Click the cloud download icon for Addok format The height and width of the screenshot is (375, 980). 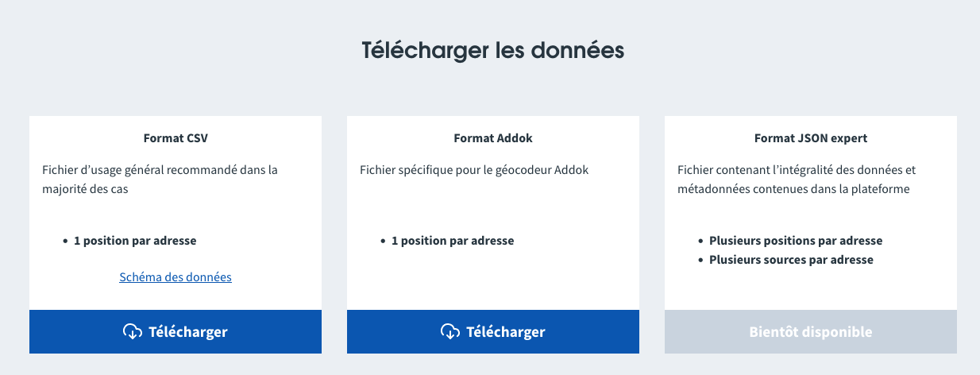(450, 331)
